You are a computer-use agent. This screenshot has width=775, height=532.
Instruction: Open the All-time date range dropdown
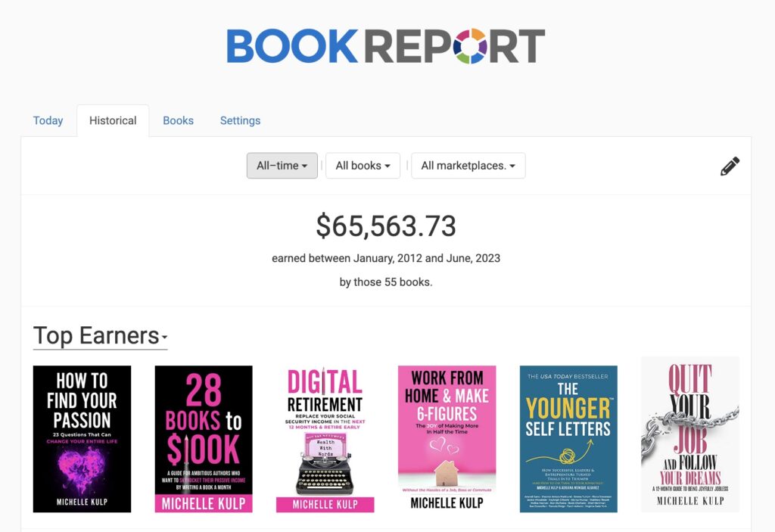pos(282,166)
